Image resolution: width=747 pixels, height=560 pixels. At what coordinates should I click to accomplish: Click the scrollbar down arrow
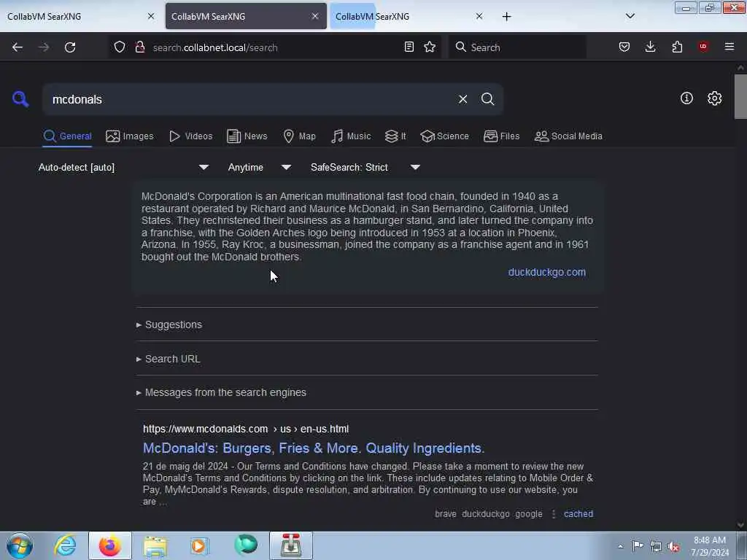click(741, 525)
